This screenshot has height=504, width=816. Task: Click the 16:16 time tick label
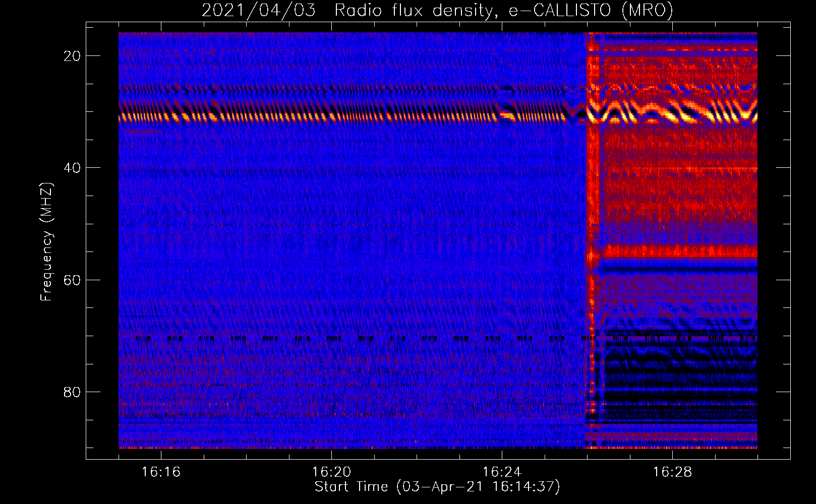(x=161, y=472)
